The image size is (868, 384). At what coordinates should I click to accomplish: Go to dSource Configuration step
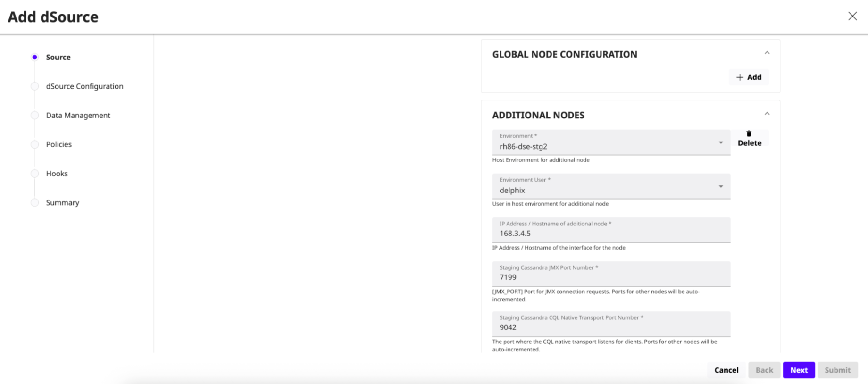click(x=84, y=86)
